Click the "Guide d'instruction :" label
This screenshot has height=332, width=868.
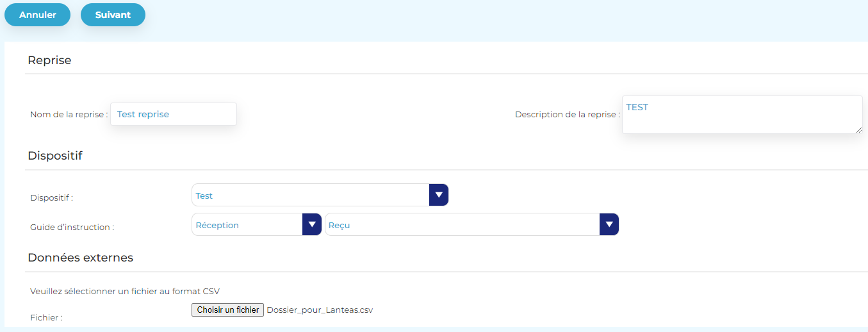(72, 227)
